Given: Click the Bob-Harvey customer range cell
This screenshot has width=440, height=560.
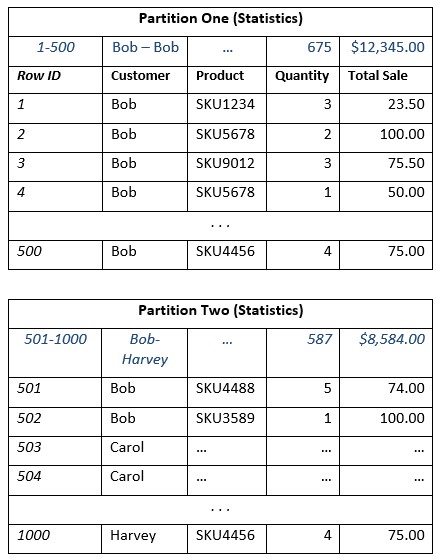Looking at the screenshot, I should (x=145, y=349).
